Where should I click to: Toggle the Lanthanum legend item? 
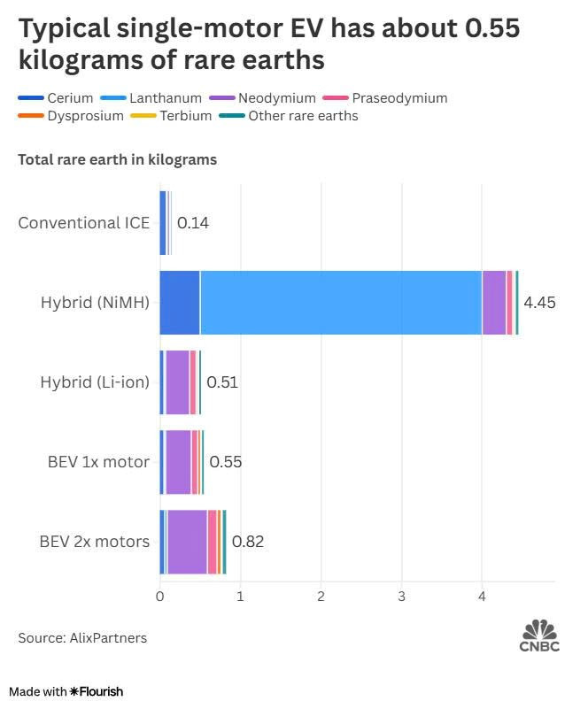tap(151, 98)
